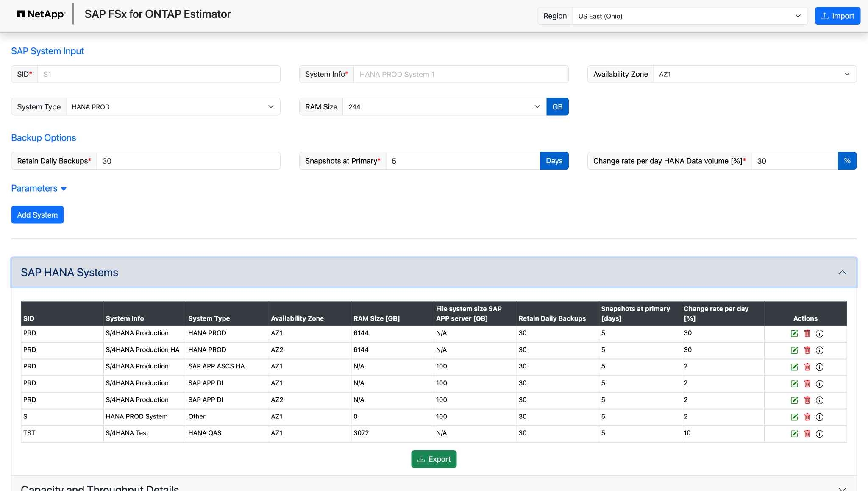Viewport: 868px width, 491px height.
Task: Delete the S/4HANA Production HA row
Action: pyautogui.click(x=807, y=350)
